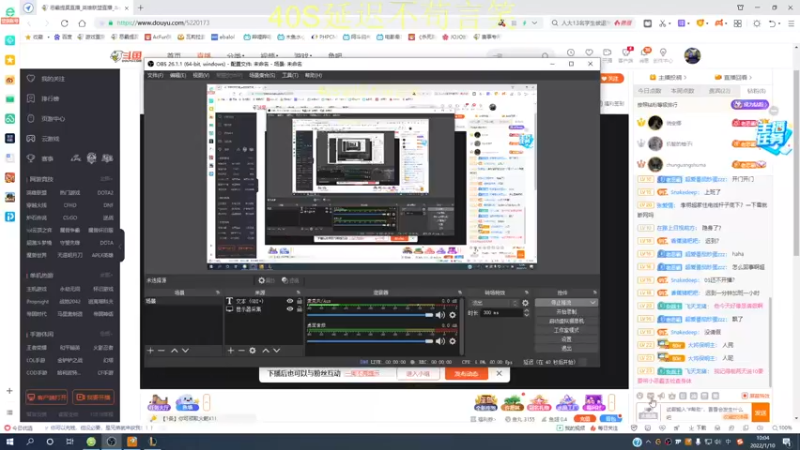
Task: Open the AcFun bookmark
Action: point(159,37)
